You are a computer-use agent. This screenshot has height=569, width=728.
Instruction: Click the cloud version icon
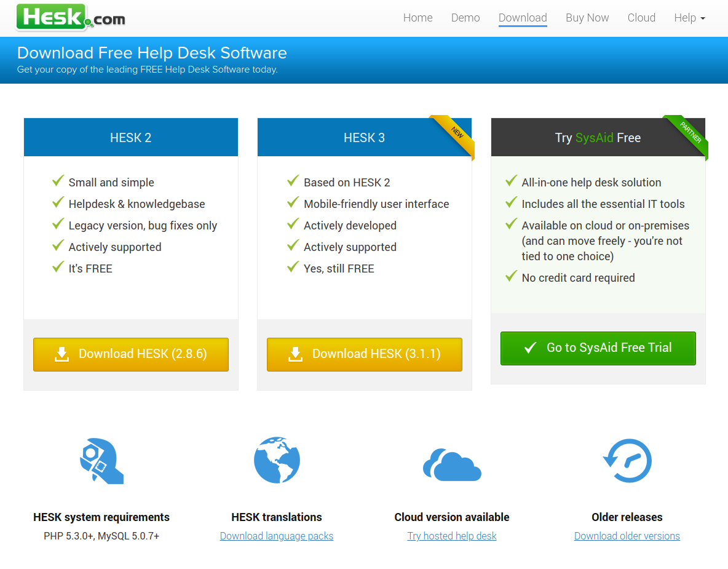[452, 464]
